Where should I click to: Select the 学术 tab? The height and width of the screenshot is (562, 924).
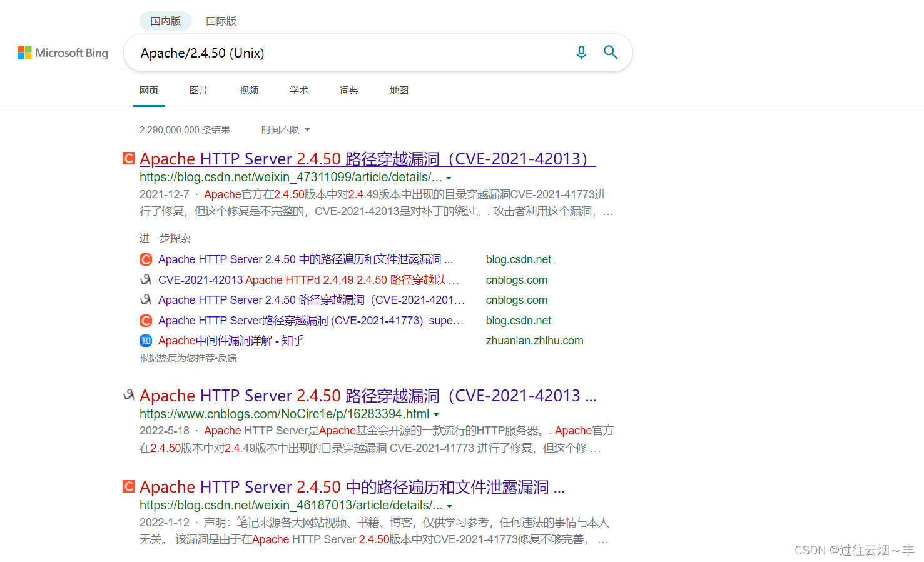tap(299, 91)
